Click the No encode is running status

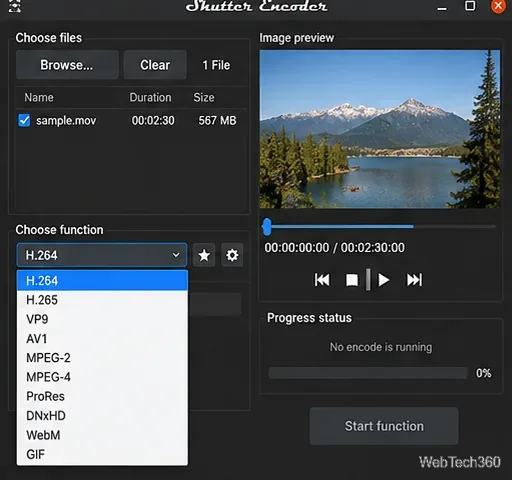tap(381, 347)
